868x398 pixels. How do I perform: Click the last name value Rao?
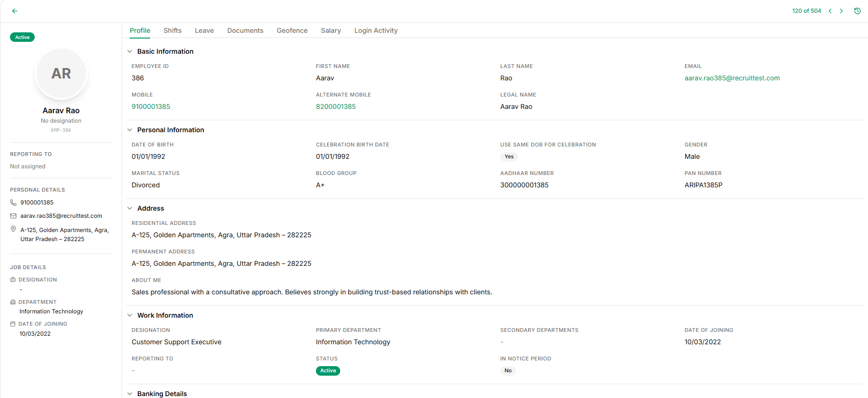click(506, 78)
